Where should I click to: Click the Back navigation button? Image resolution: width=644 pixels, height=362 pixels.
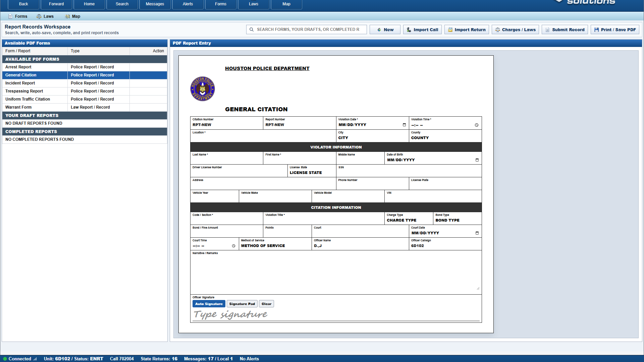pyautogui.click(x=23, y=4)
